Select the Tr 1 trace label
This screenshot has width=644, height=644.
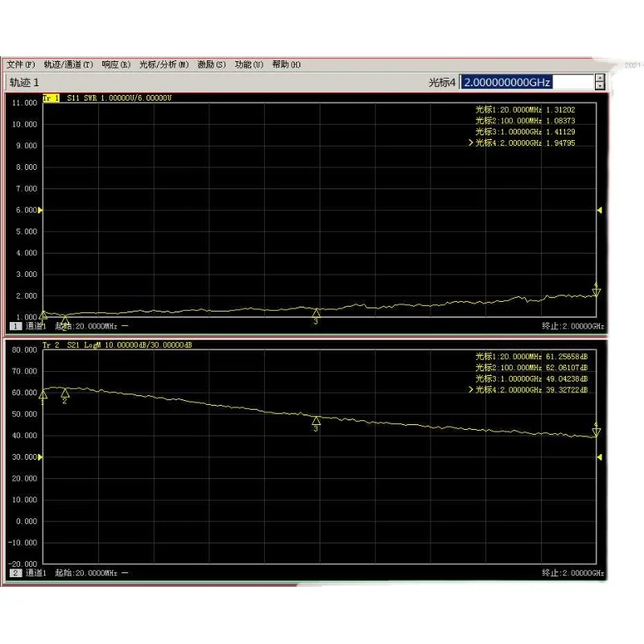[x=51, y=97]
